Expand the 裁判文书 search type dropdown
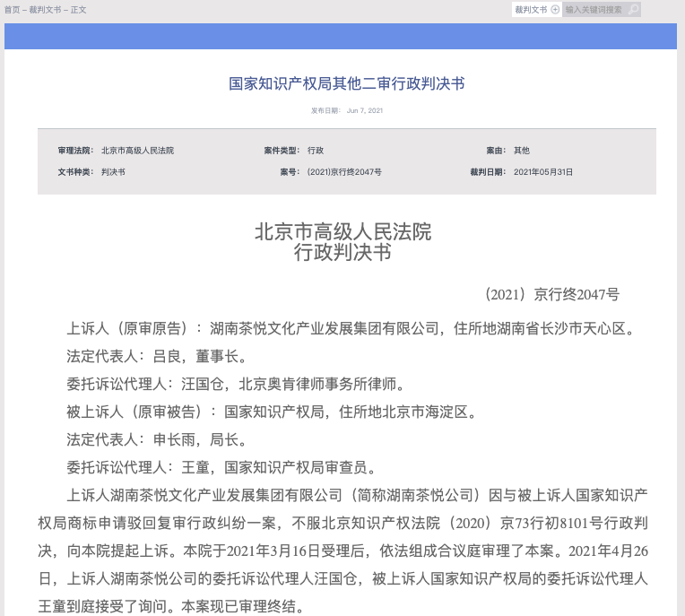The height and width of the screenshot is (616, 685). click(x=531, y=10)
